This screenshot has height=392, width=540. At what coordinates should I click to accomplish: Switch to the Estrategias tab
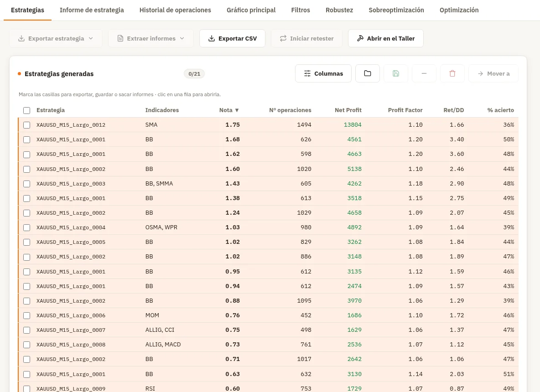27,10
